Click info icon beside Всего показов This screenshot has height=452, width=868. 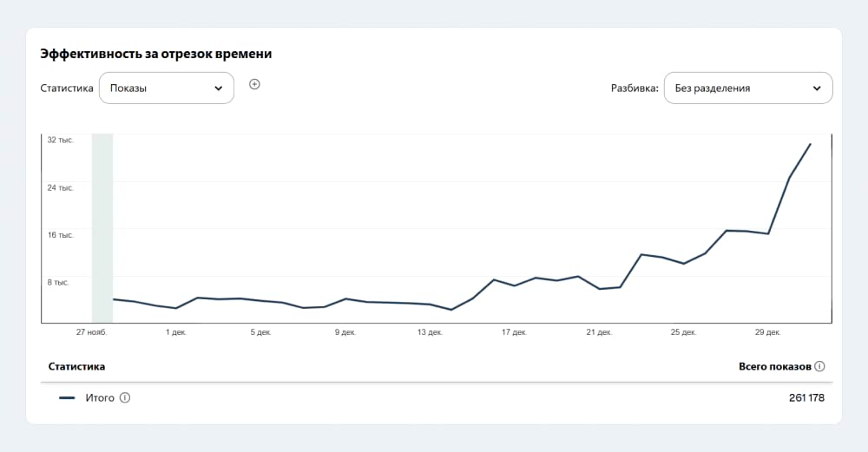pyautogui.click(x=820, y=366)
